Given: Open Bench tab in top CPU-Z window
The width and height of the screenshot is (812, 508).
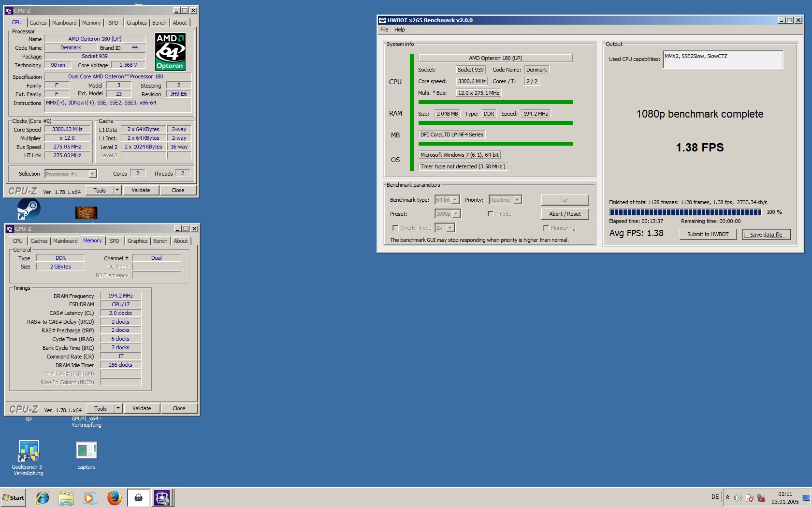Looking at the screenshot, I should pyautogui.click(x=159, y=23).
